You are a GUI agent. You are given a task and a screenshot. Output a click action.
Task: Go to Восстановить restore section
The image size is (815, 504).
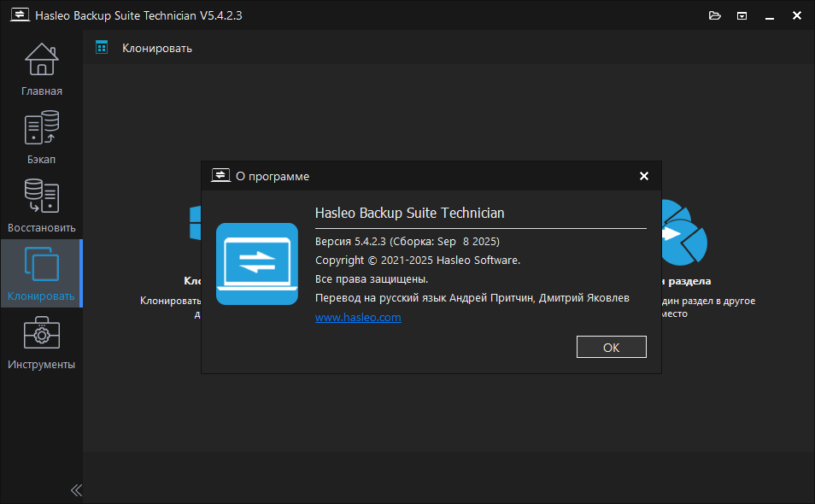tap(42, 206)
